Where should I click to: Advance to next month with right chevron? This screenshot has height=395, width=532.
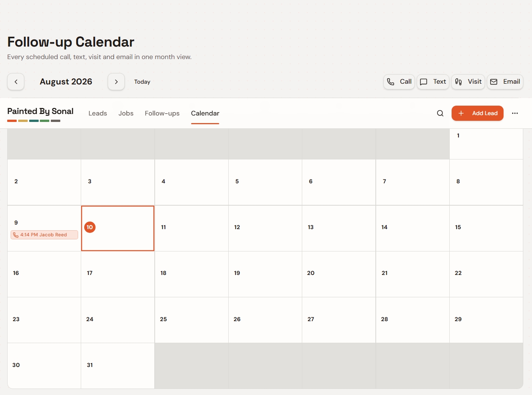(x=116, y=82)
